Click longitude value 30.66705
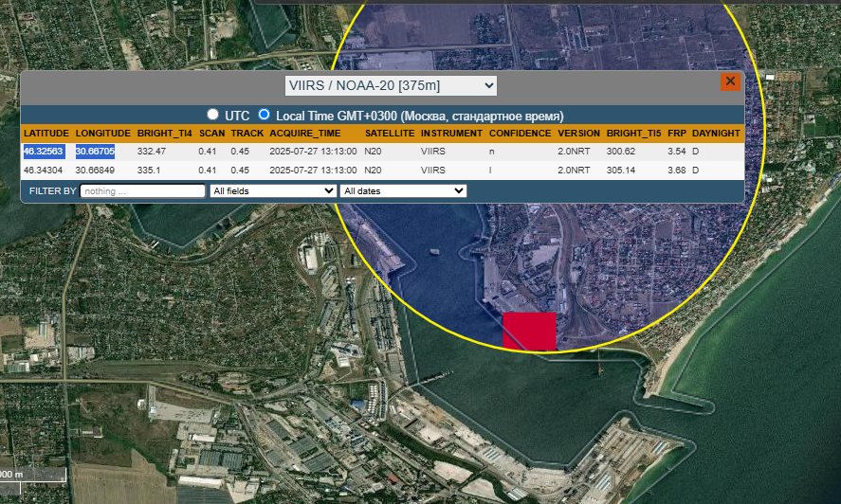The image size is (841, 504). [x=95, y=152]
